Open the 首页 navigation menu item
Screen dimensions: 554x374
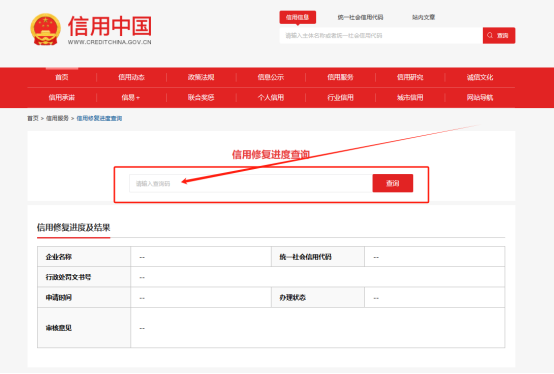click(62, 77)
